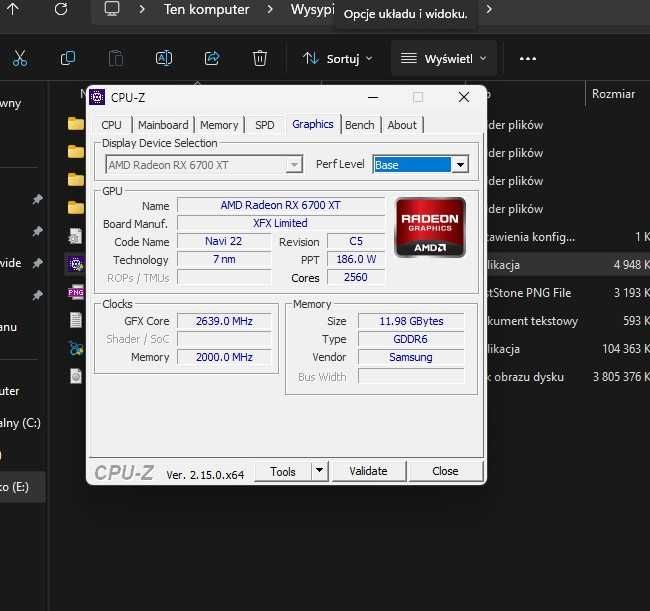Click the Copy icon in Explorer toolbar
Image resolution: width=650 pixels, height=611 pixels.
[x=68, y=58]
